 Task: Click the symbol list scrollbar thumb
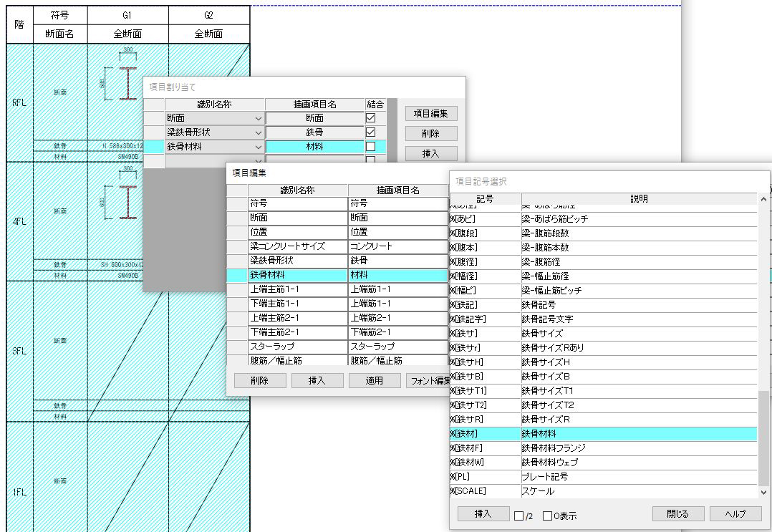pyautogui.click(x=763, y=438)
